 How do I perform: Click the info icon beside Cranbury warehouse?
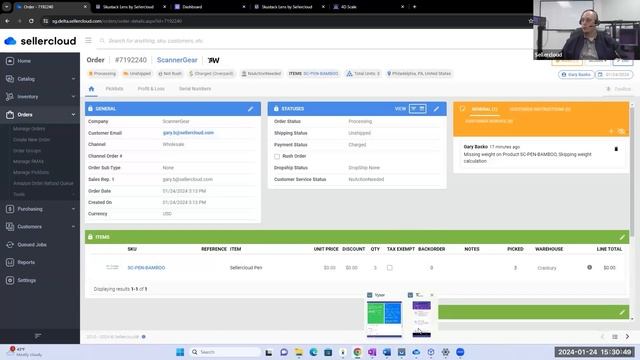click(589, 267)
